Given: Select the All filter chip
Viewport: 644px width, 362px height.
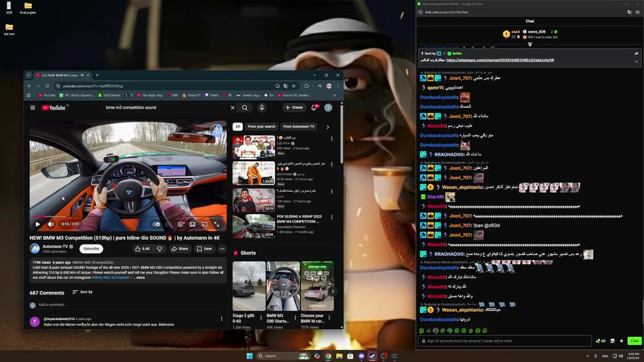Looking at the screenshot, I should point(237,127).
